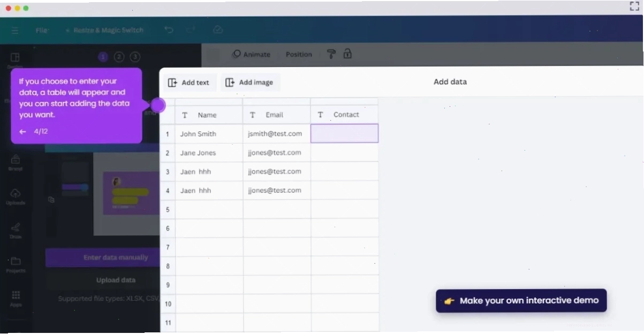
Task: Click the copy style paint roller icon
Action: pyautogui.click(x=331, y=54)
